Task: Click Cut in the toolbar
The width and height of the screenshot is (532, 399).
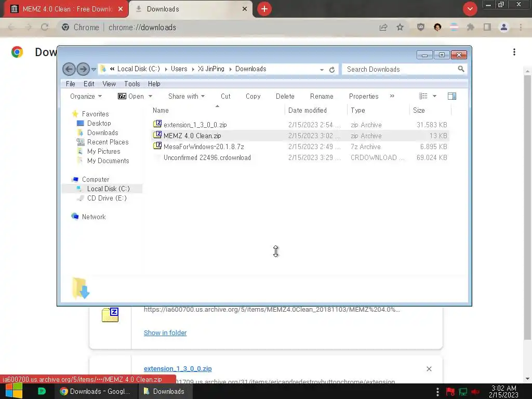Action: pos(225,96)
